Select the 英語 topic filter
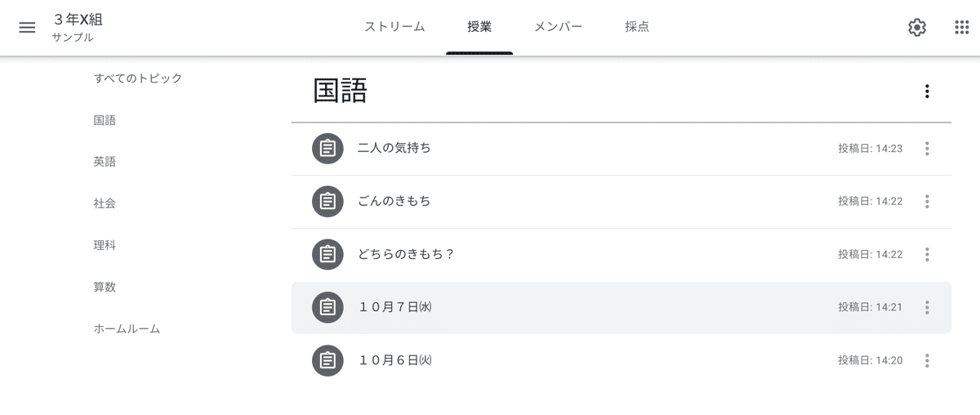 click(x=105, y=162)
